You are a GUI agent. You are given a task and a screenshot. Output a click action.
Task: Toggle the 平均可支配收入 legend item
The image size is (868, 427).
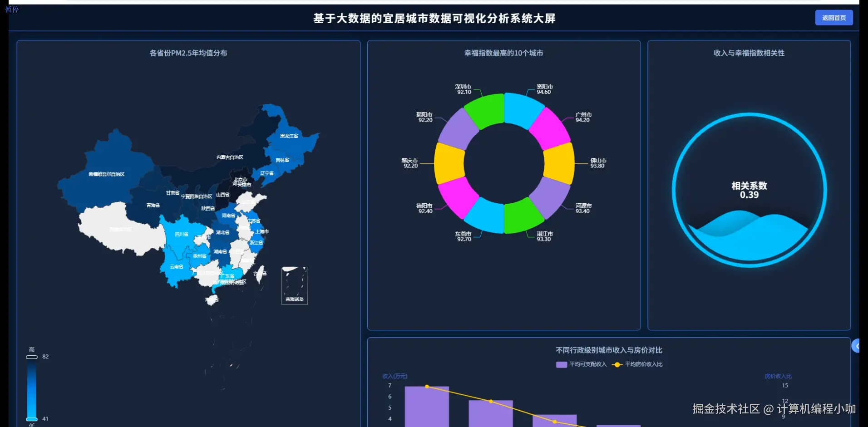click(581, 364)
